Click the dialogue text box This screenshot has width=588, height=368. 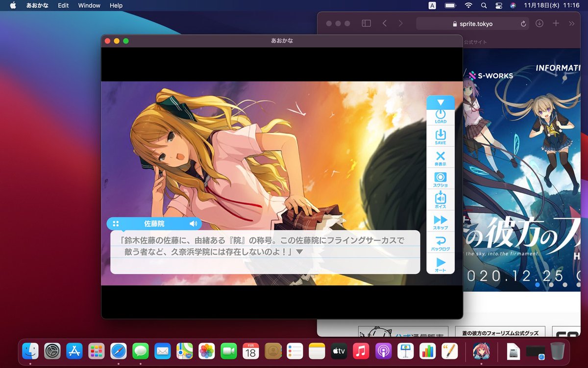click(x=265, y=252)
